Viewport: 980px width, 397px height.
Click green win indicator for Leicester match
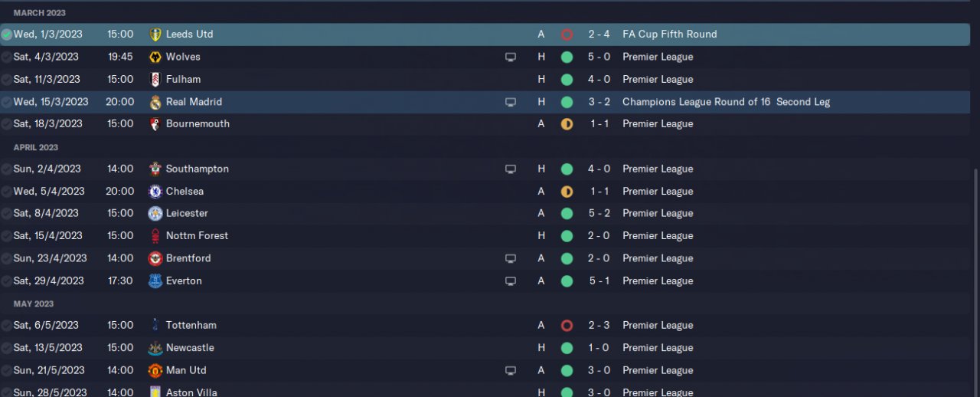(567, 214)
